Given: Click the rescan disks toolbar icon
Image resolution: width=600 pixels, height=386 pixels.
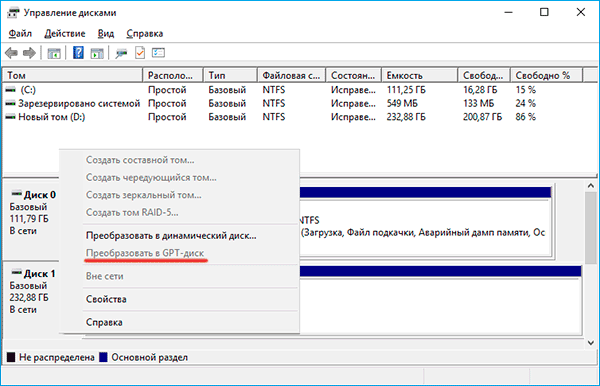Looking at the screenshot, I should point(121,53).
